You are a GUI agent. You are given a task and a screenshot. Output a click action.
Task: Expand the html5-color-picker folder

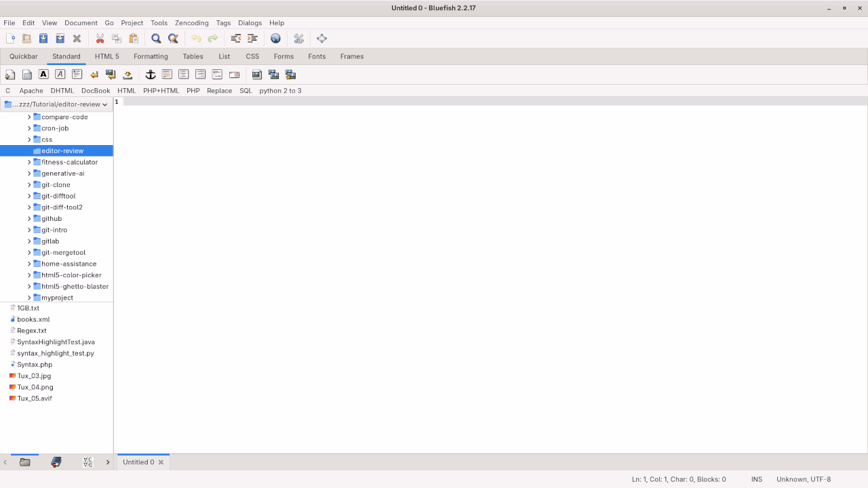(x=29, y=275)
